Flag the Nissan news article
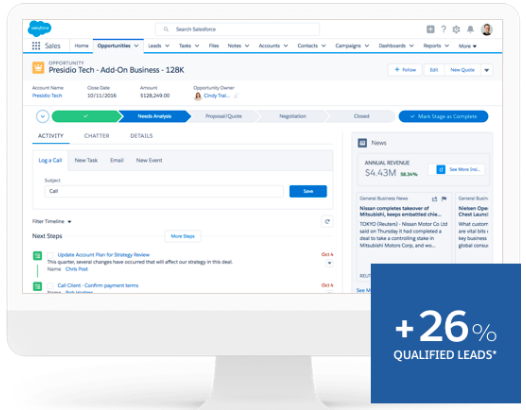 coord(444,199)
